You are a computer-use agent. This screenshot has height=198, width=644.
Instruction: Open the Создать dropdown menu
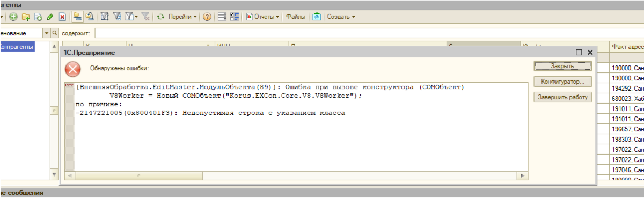[341, 17]
